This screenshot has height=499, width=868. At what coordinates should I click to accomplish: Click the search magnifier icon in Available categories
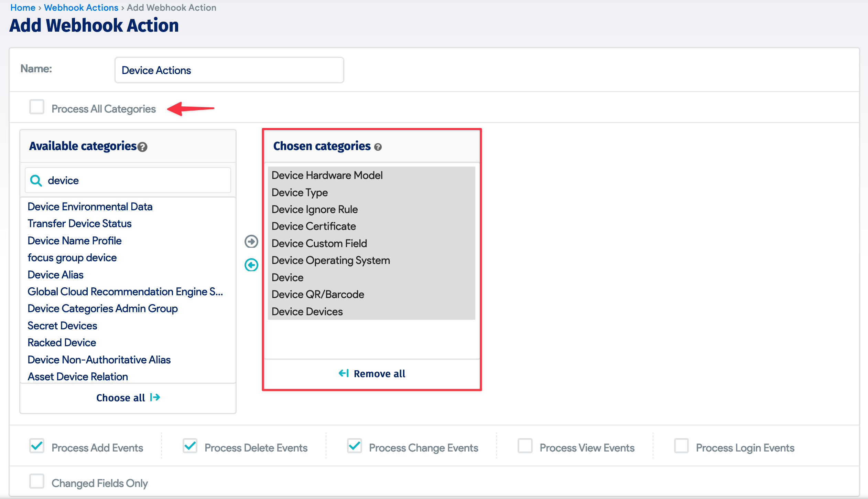click(36, 180)
